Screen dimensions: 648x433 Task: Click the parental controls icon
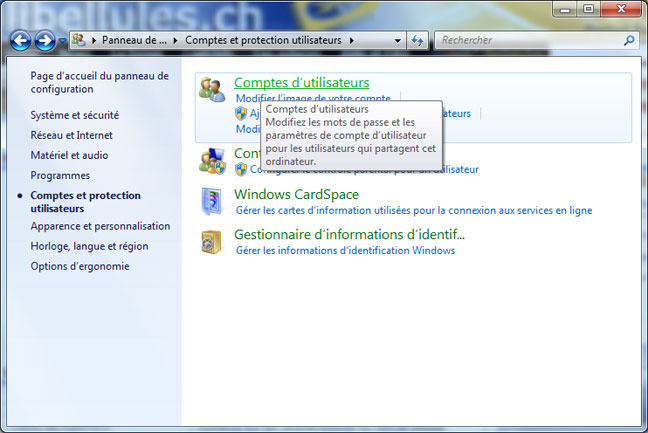212,161
